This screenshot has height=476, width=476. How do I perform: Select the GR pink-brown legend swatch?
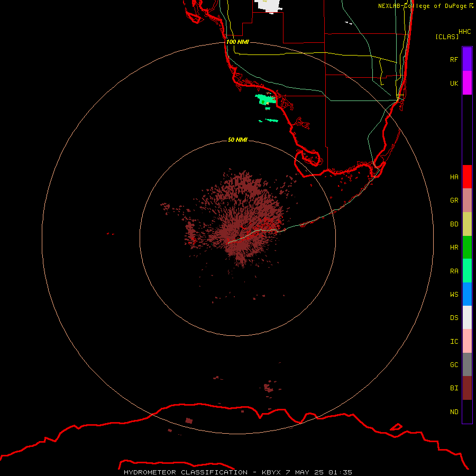467,200
